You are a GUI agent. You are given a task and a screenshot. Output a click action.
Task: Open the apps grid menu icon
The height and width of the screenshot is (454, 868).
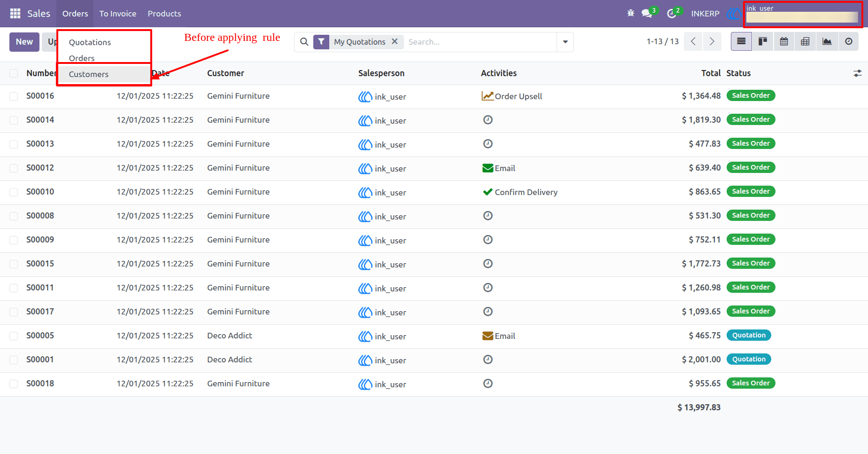[15, 14]
